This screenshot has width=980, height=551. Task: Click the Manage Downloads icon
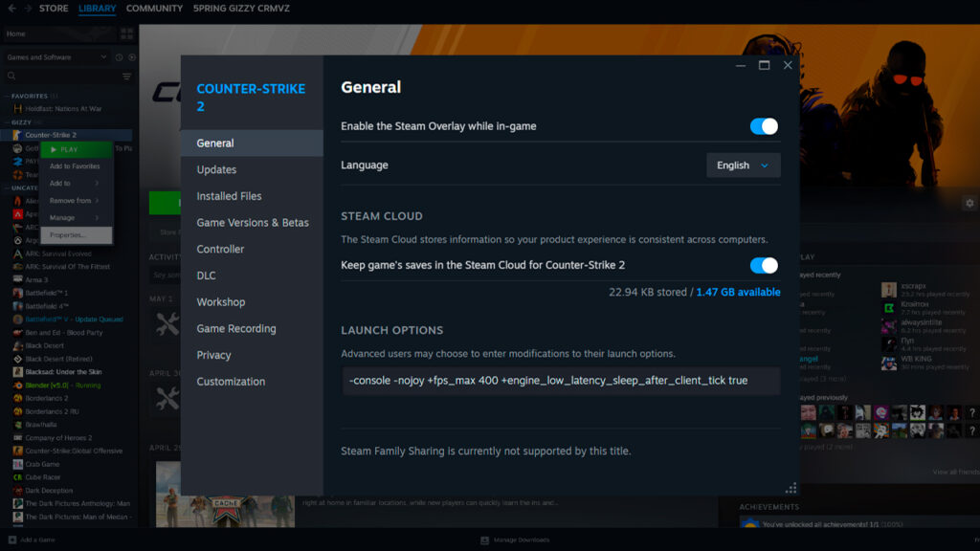click(x=484, y=540)
